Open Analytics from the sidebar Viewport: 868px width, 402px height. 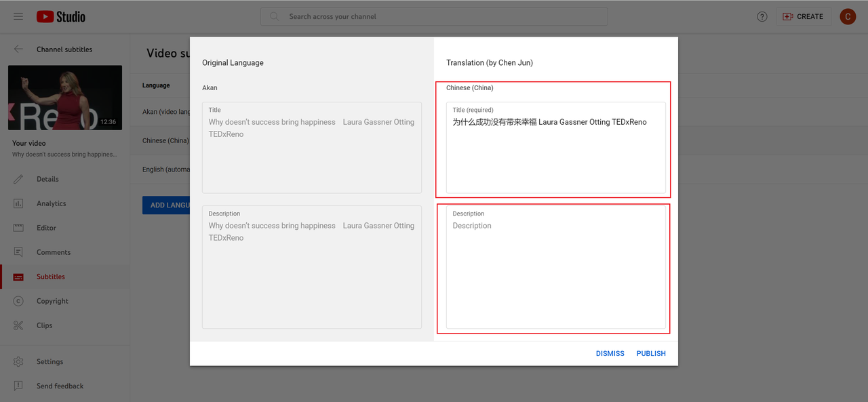pos(51,203)
